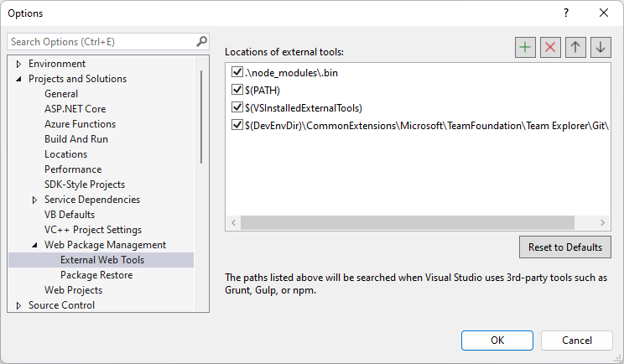This screenshot has height=364, width=624.
Task: Click the help question mark icon
Action: click(566, 13)
